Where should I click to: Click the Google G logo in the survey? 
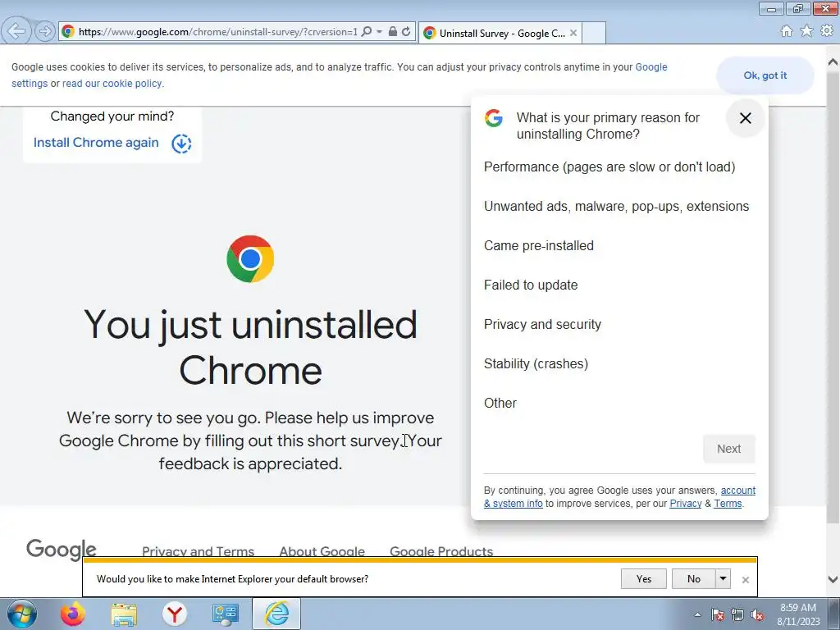(493, 118)
